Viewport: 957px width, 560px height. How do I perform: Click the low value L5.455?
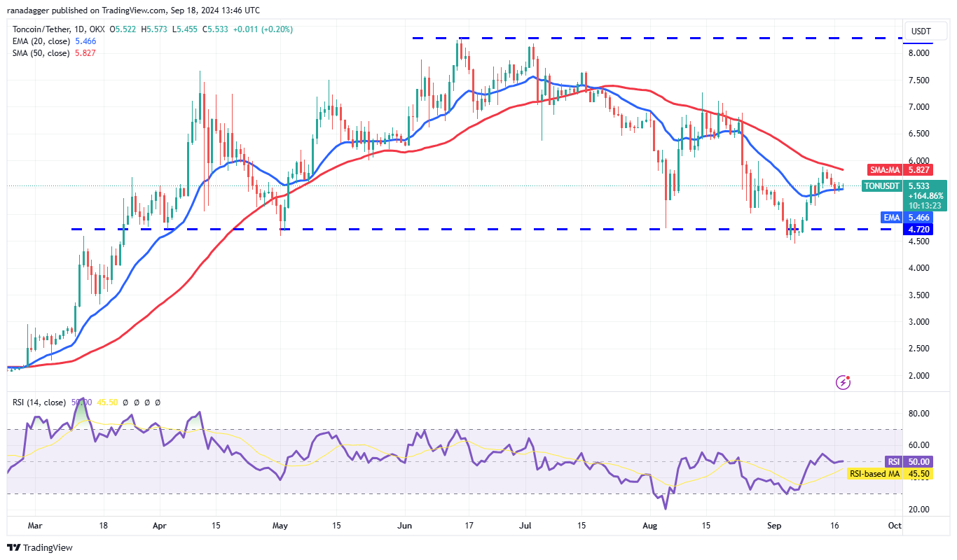pyautogui.click(x=186, y=29)
